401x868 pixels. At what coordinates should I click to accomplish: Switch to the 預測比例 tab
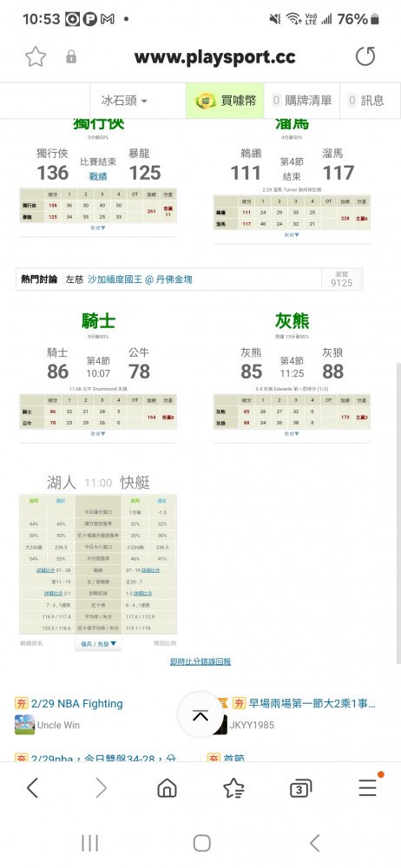(165, 643)
